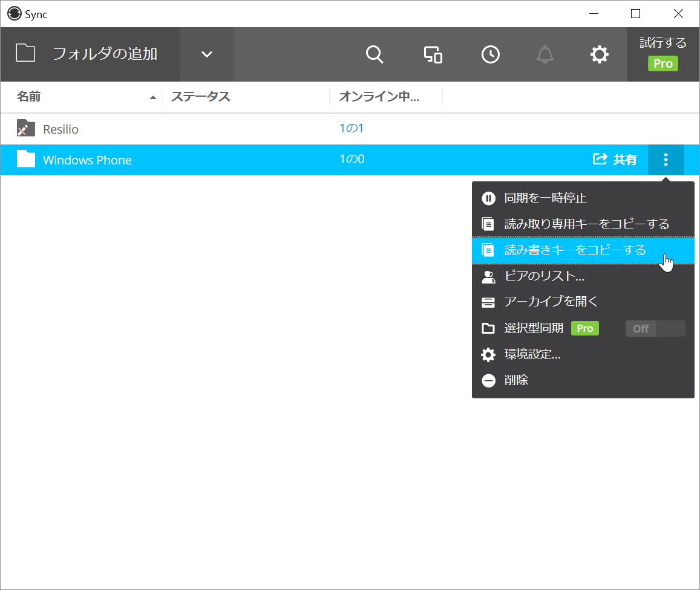Open the History clock icon
The height and width of the screenshot is (590, 700).
click(x=491, y=54)
